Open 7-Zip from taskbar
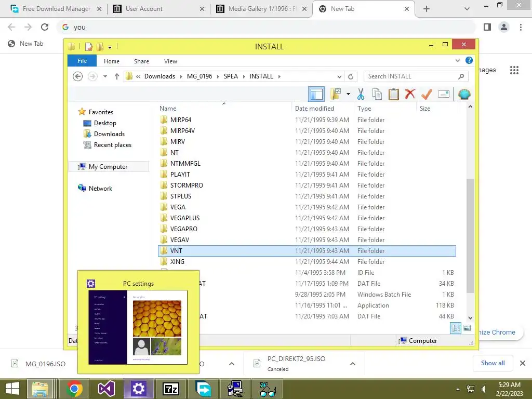 pyautogui.click(x=171, y=389)
